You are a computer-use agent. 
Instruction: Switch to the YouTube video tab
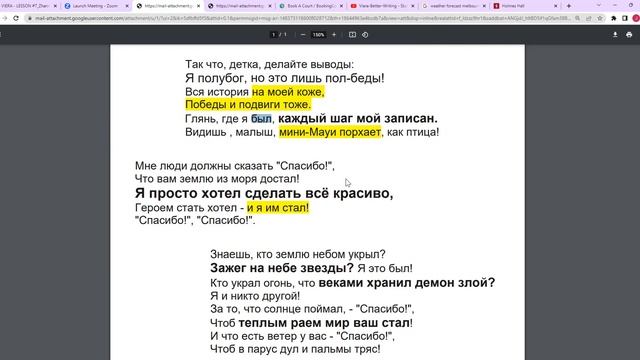(382, 6)
